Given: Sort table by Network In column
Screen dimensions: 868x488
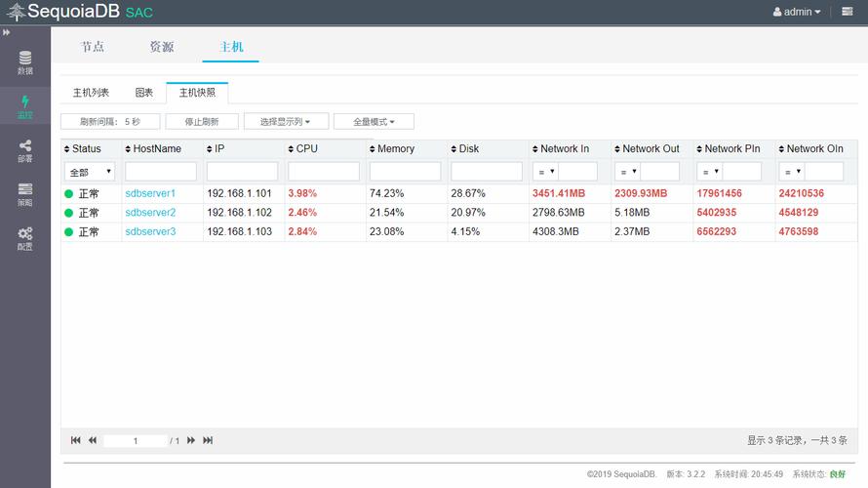Looking at the screenshot, I should click(561, 149).
